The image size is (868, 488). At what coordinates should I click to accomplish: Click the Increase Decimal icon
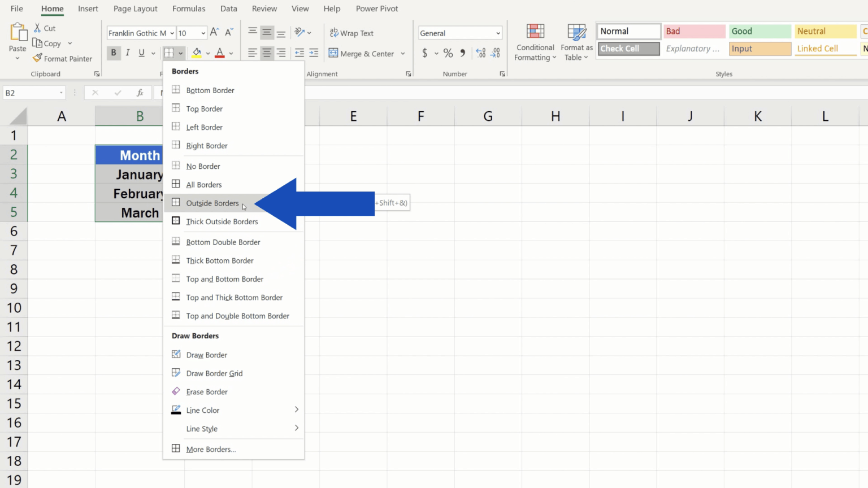click(480, 53)
